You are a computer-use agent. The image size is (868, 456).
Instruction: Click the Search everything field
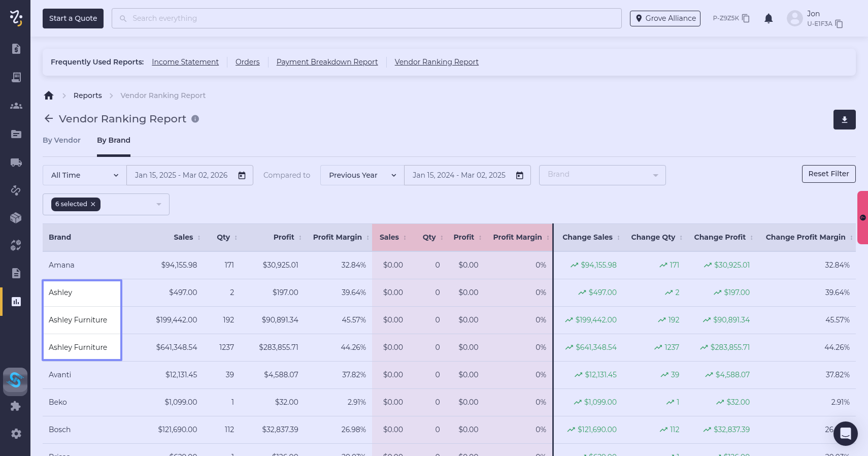(x=366, y=18)
